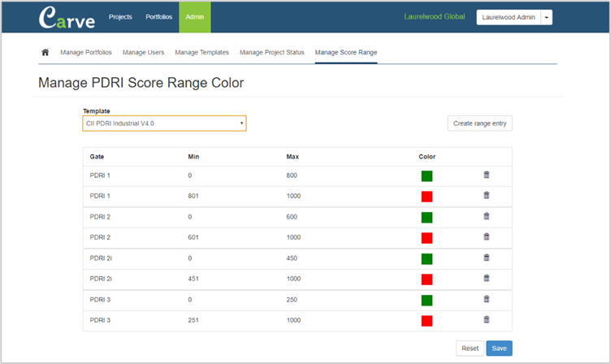
Task: Click the Carve logo
Action: point(67,18)
